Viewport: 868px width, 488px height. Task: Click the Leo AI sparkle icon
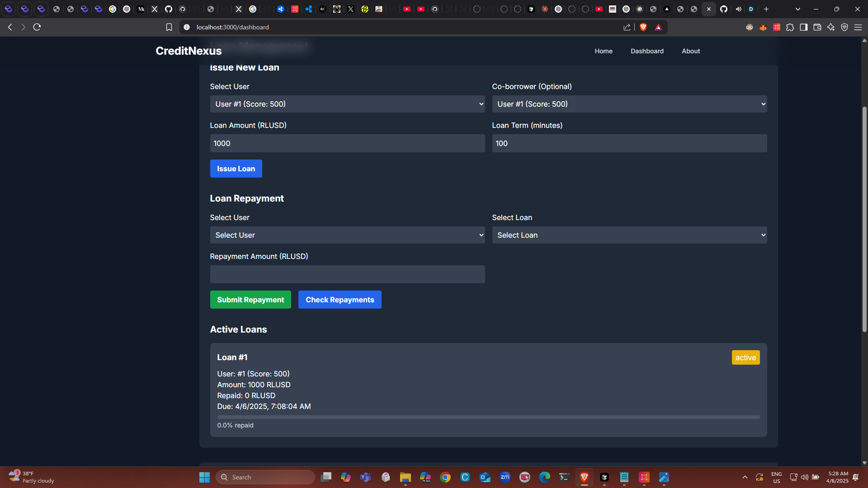click(x=830, y=27)
